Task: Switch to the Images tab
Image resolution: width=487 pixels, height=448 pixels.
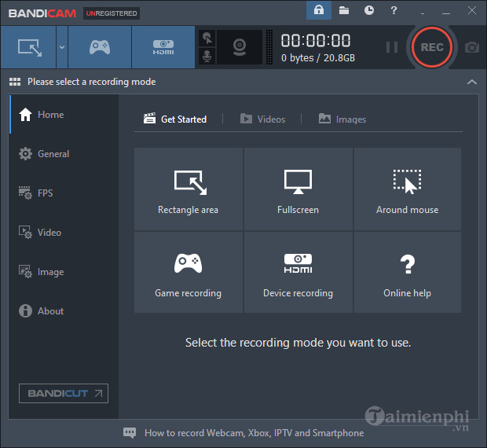Action: 342,119
